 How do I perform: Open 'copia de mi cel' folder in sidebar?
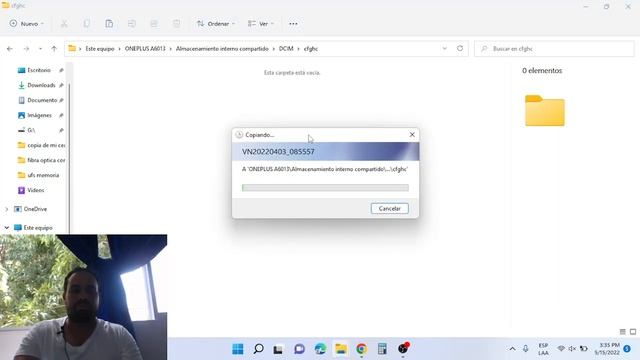(41, 145)
